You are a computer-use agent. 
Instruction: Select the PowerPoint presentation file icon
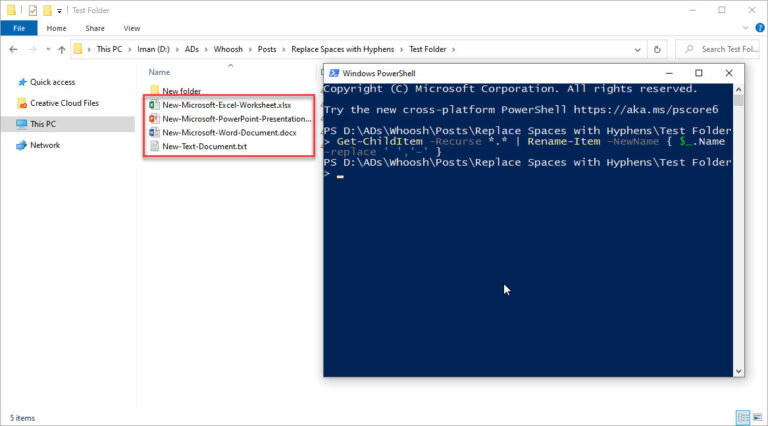pyautogui.click(x=154, y=119)
